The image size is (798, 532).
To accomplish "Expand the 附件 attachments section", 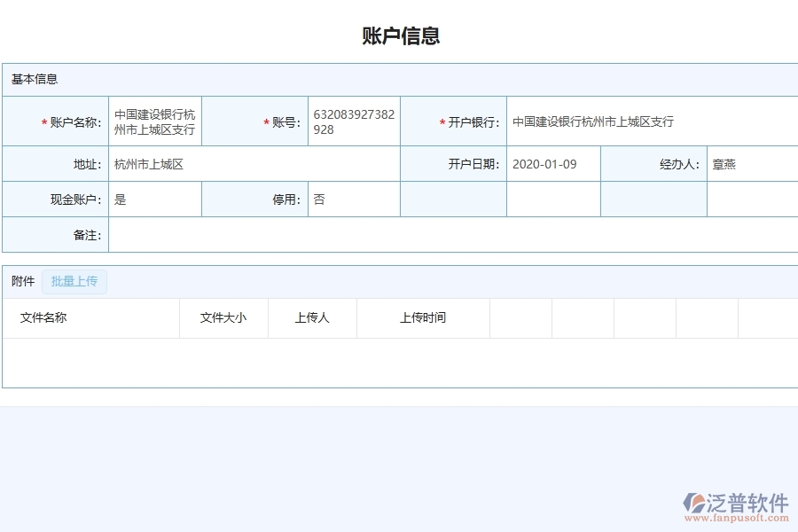I will (21, 281).
